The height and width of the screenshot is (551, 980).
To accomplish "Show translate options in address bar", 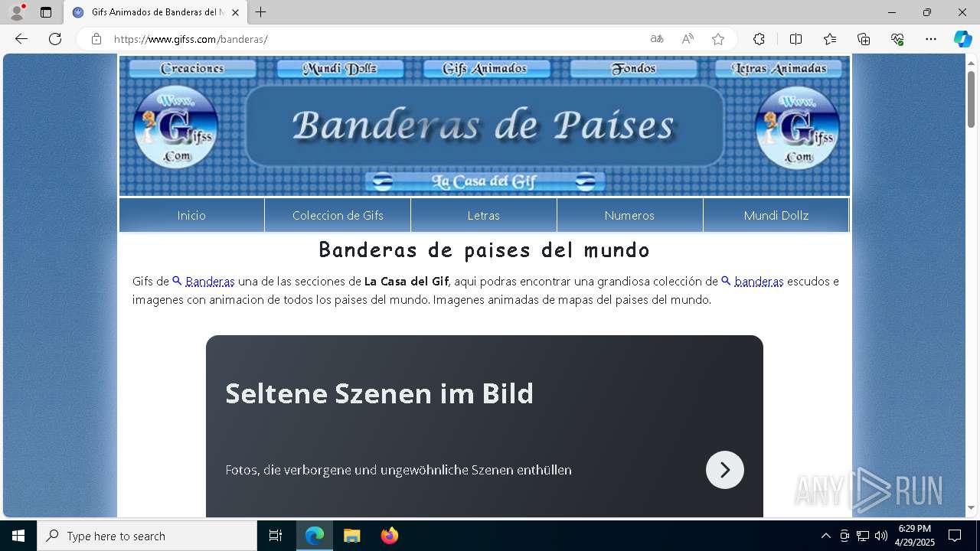I will pyautogui.click(x=657, y=39).
